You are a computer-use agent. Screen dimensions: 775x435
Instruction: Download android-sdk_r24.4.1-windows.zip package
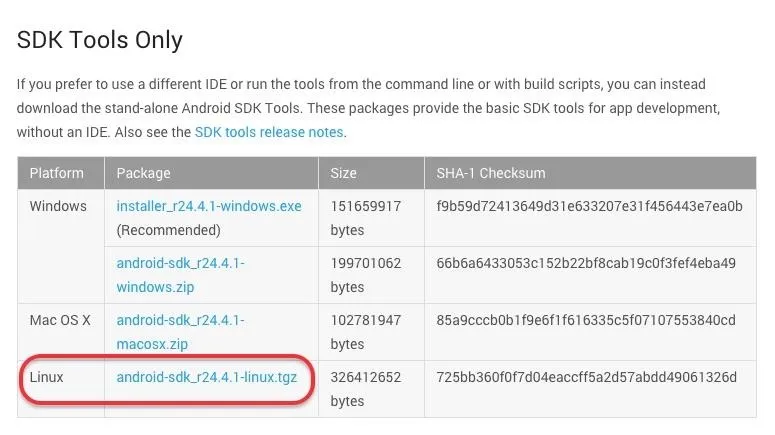tap(180, 275)
